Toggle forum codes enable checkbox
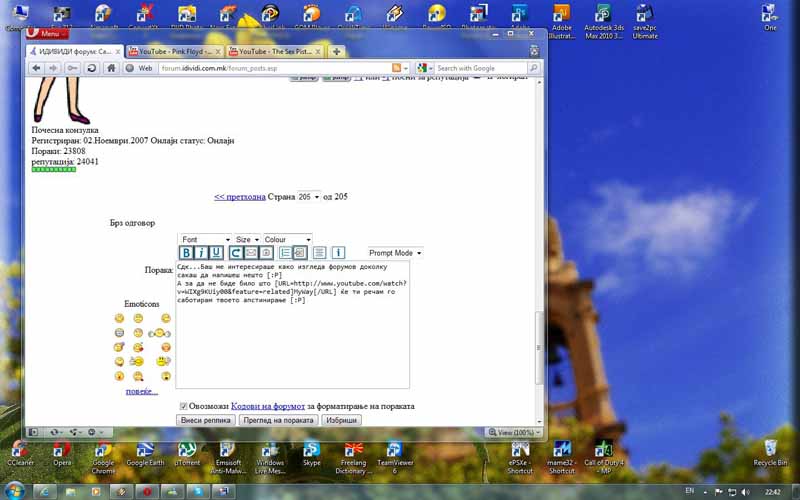The width and height of the screenshot is (800, 500). [183, 406]
